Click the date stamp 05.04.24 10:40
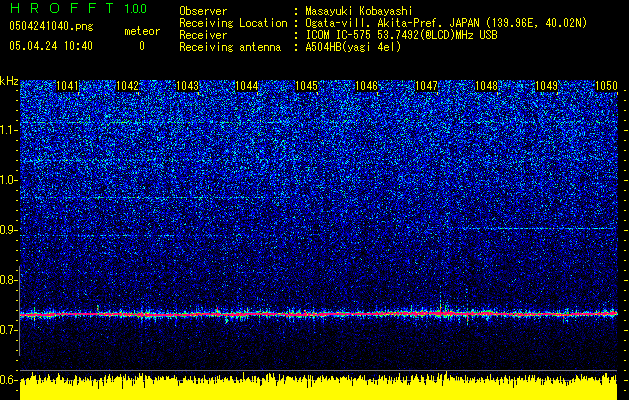The height and width of the screenshot is (400, 629). pos(51,46)
